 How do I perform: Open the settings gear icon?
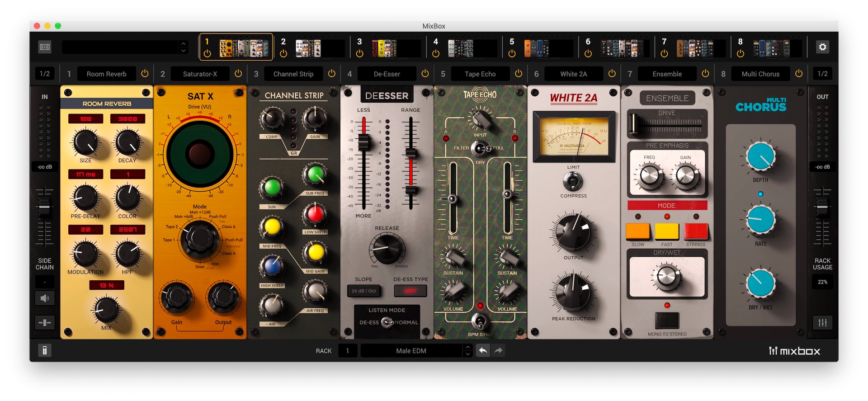822,47
